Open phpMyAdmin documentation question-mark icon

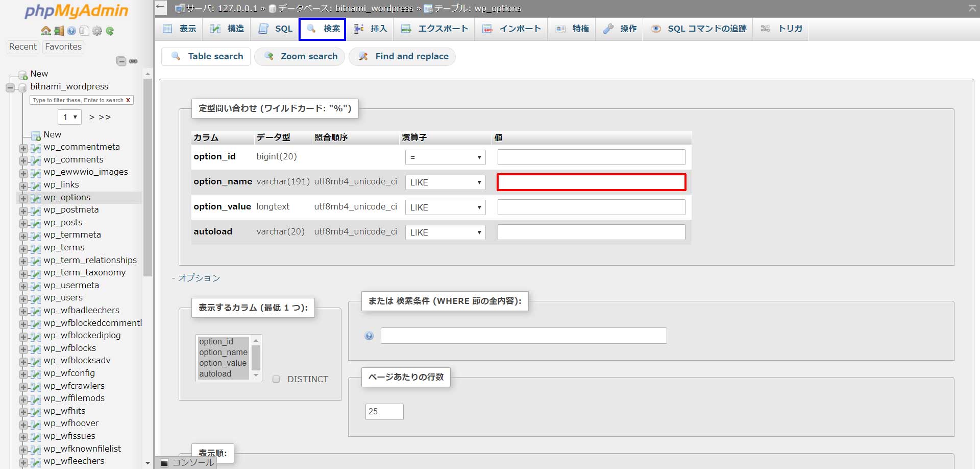(x=71, y=31)
